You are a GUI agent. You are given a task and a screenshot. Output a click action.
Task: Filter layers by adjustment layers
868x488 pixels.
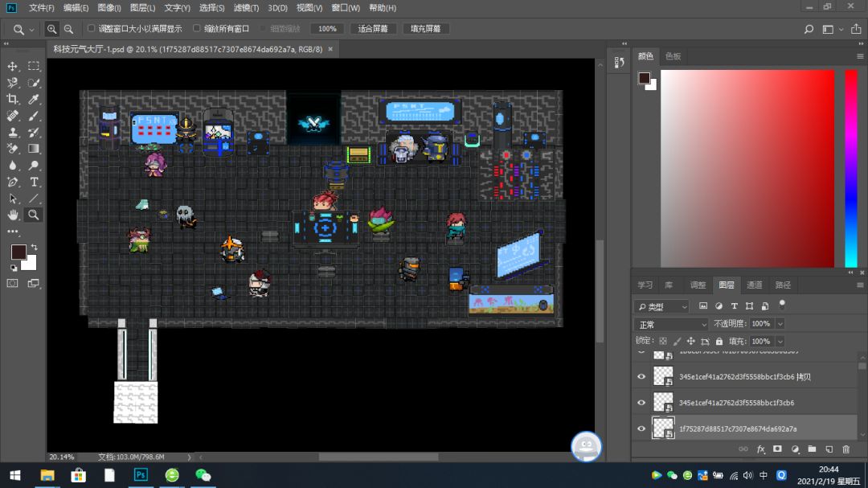(719, 306)
